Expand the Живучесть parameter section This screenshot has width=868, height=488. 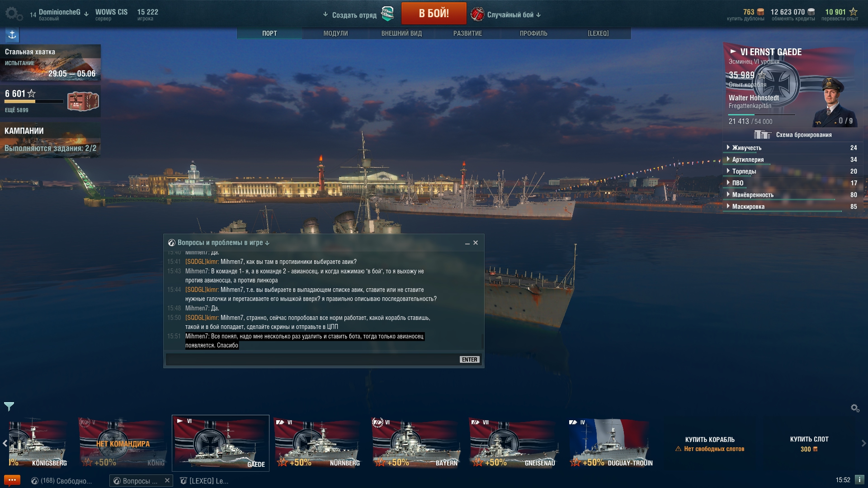point(792,148)
